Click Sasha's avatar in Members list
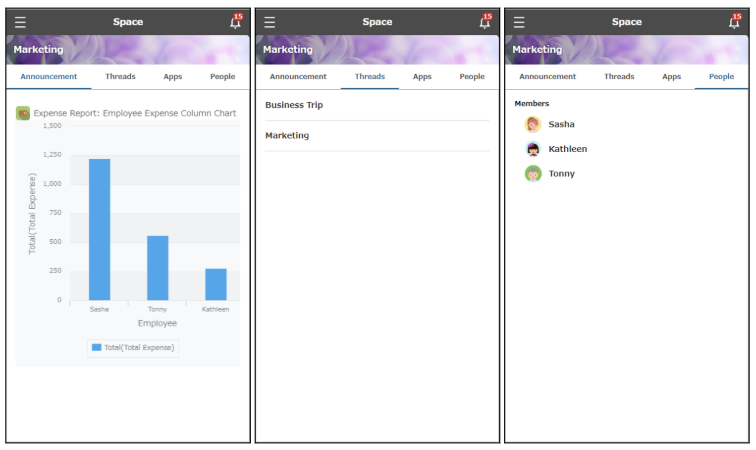This screenshot has height=450, width=756. pos(533,124)
